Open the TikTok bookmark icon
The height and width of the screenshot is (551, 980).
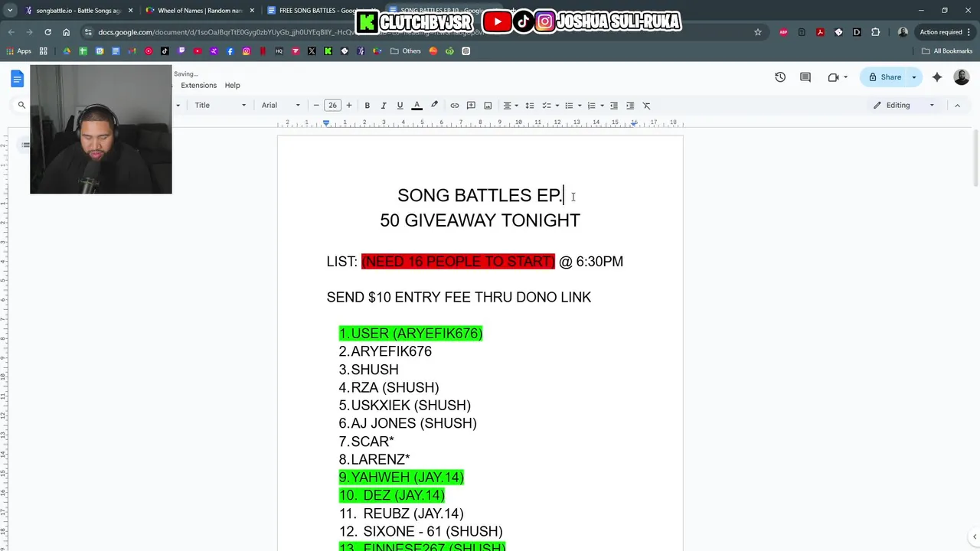165,51
